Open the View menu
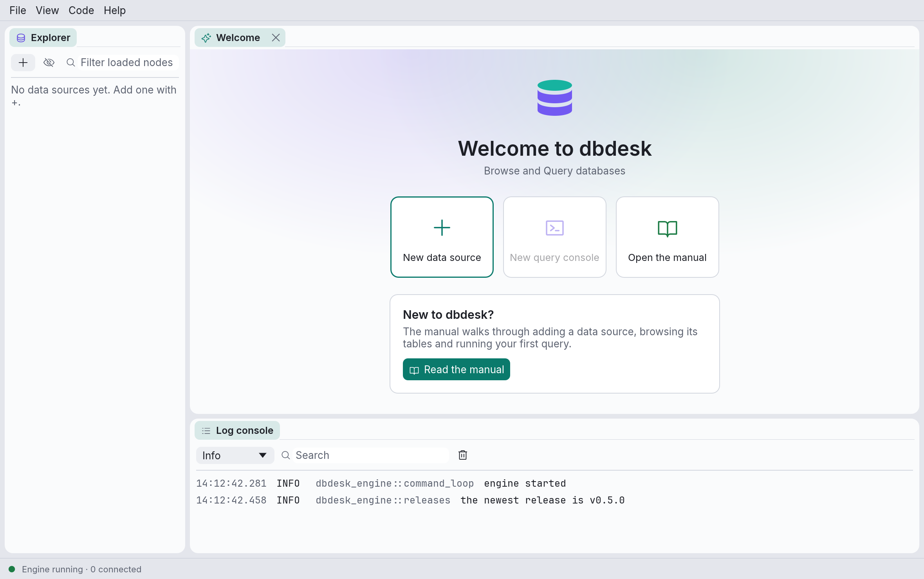Viewport: 924px width, 579px height. point(47,10)
